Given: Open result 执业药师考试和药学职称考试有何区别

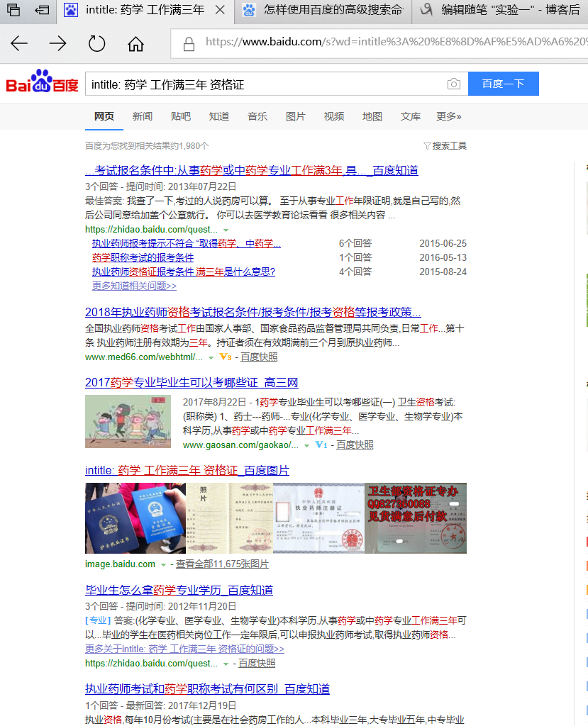Looking at the screenshot, I should point(207,689).
